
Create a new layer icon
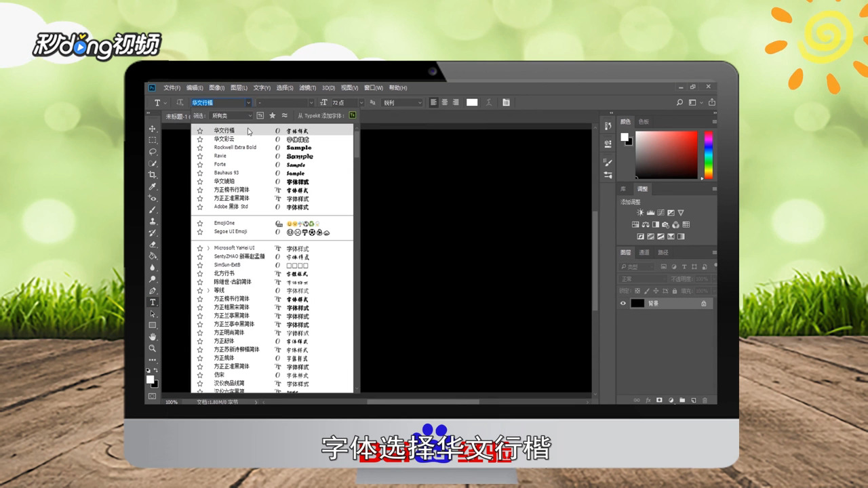[693, 400]
